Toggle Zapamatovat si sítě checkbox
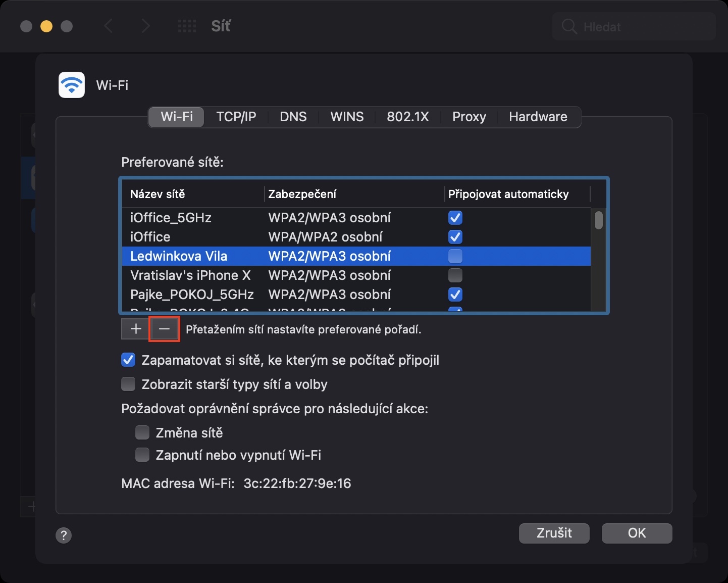The height and width of the screenshot is (583, 728). tap(128, 360)
